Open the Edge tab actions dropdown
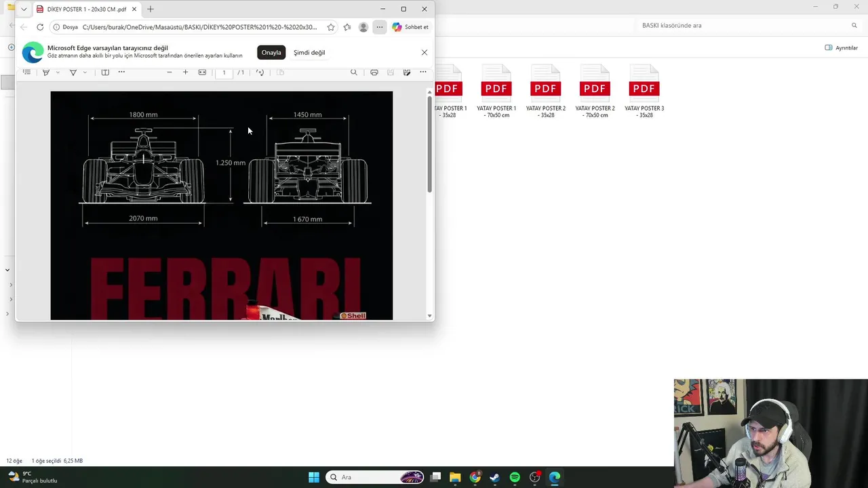 [x=24, y=9]
